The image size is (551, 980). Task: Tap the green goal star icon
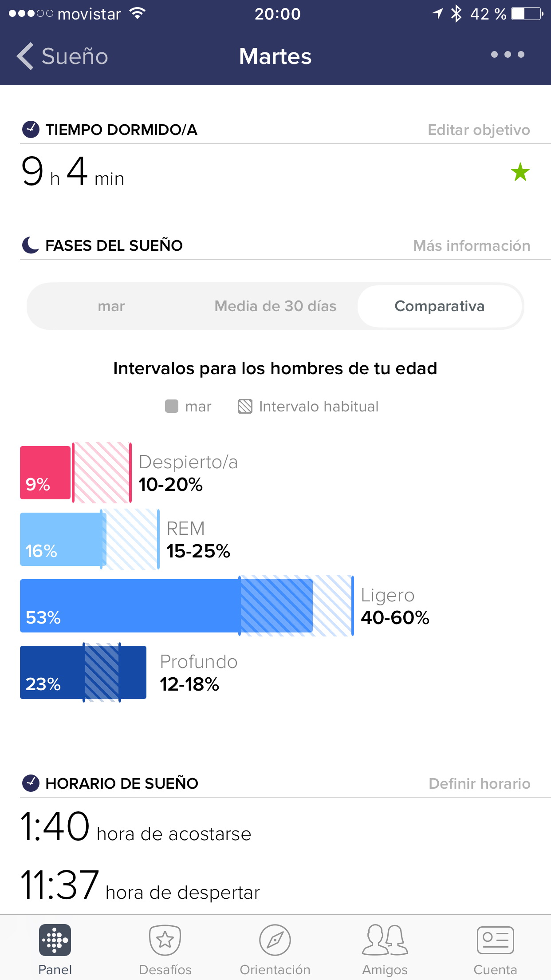(520, 172)
